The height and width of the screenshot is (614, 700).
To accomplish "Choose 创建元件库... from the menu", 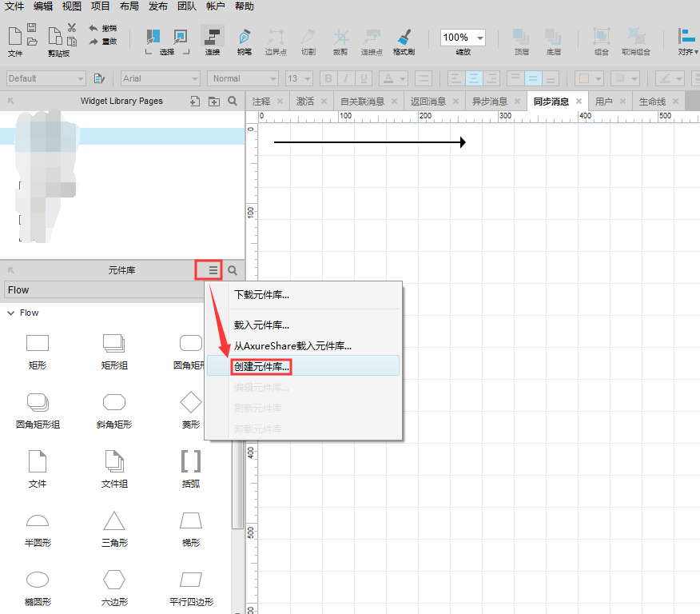I will click(x=262, y=366).
